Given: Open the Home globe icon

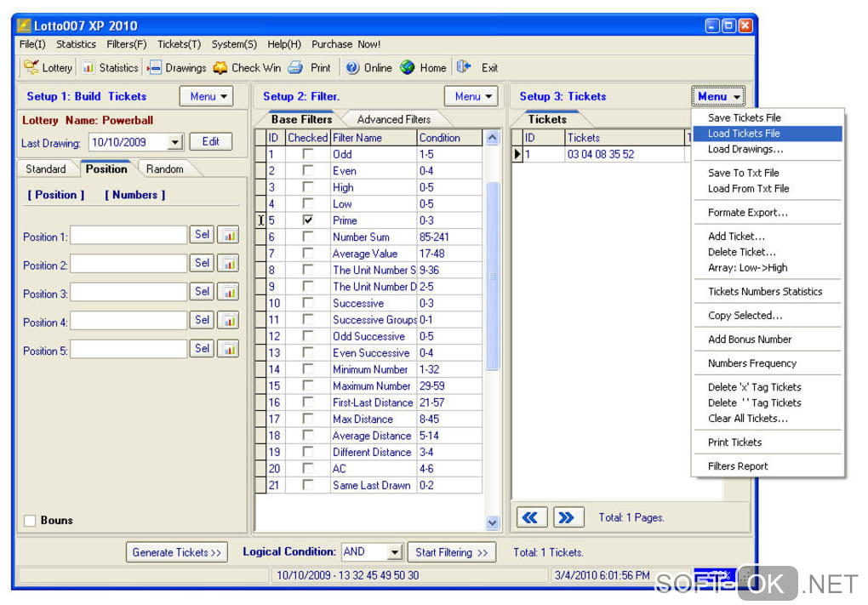Looking at the screenshot, I should [408, 67].
